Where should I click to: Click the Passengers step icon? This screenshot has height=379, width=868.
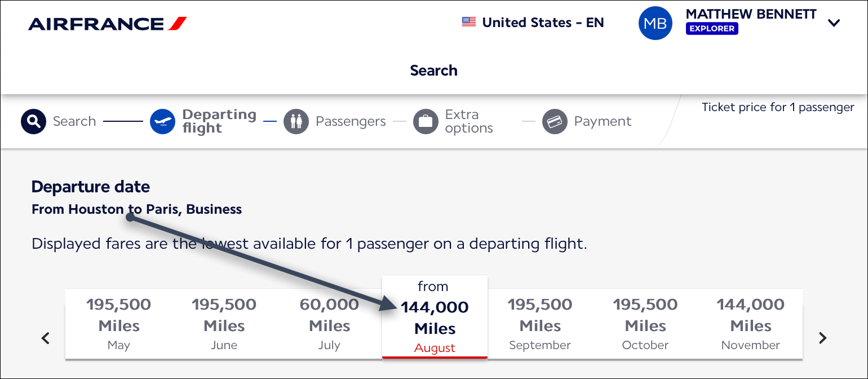pos(296,121)
